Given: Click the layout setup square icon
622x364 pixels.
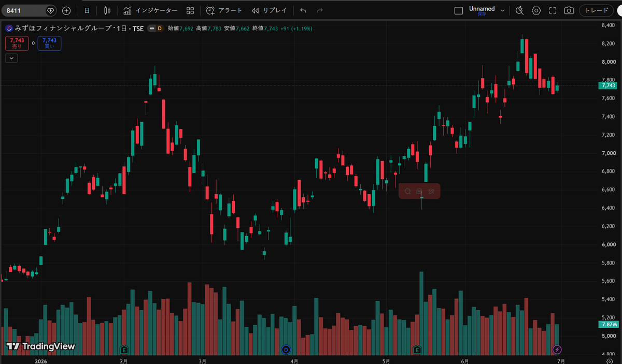Looking at the screenshot, I should (458, 10).
